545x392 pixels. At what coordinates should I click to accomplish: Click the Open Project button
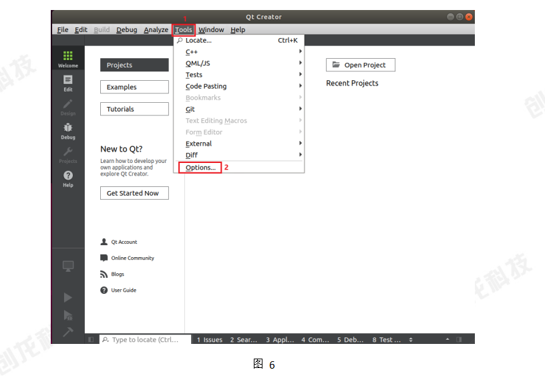tap(361, 65)
